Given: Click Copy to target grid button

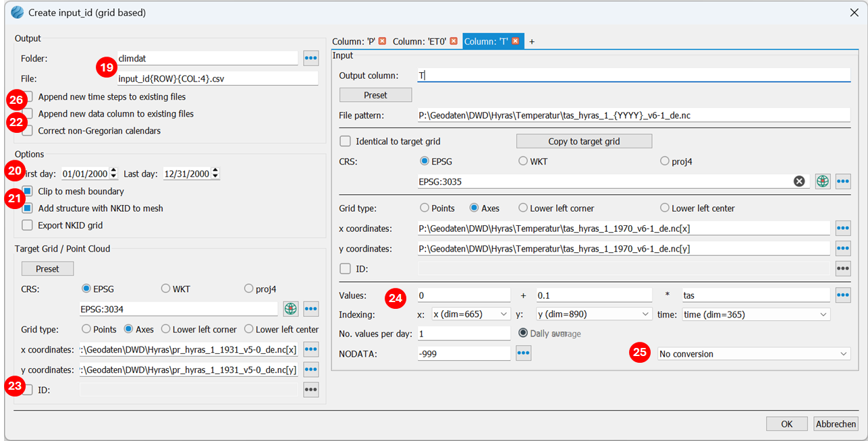Looking at the screenshot, I should [x=584, y=142].
